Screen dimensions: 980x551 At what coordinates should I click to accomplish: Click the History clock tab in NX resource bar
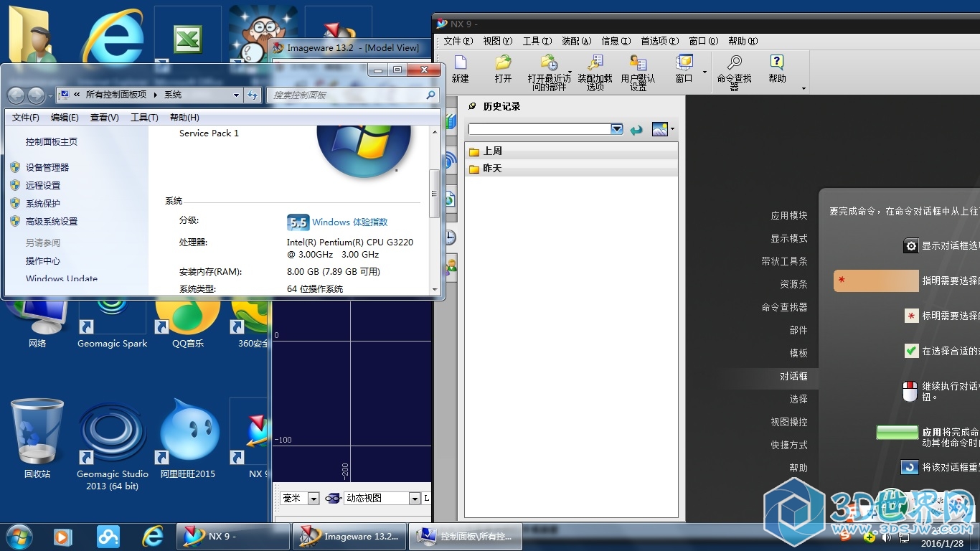tap(451, 237)
